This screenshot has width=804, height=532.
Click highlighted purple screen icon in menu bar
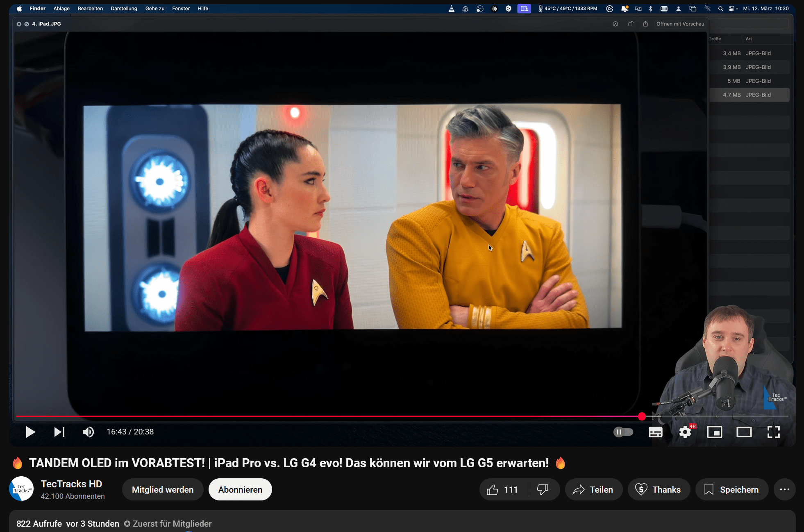(x=524, y=9)
